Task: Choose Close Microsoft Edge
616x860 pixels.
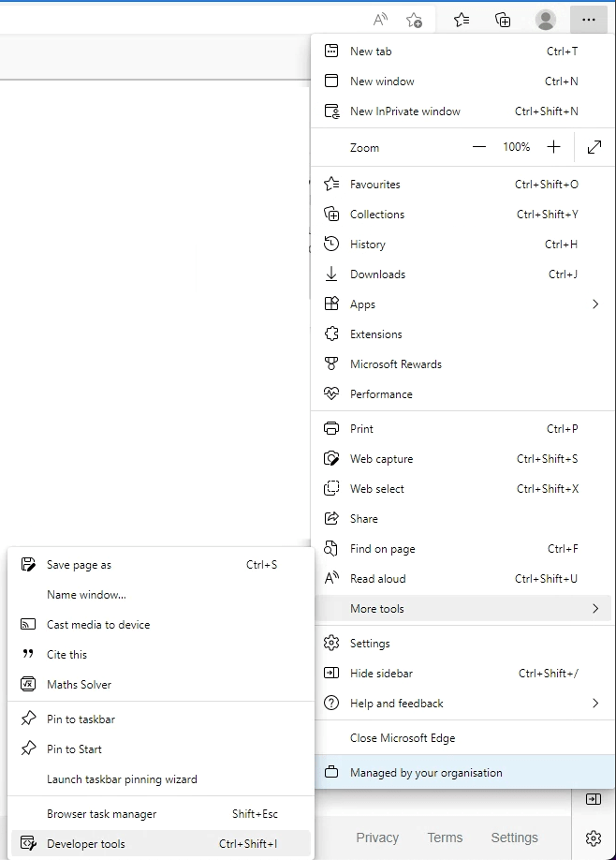Action: pos(462,738)
